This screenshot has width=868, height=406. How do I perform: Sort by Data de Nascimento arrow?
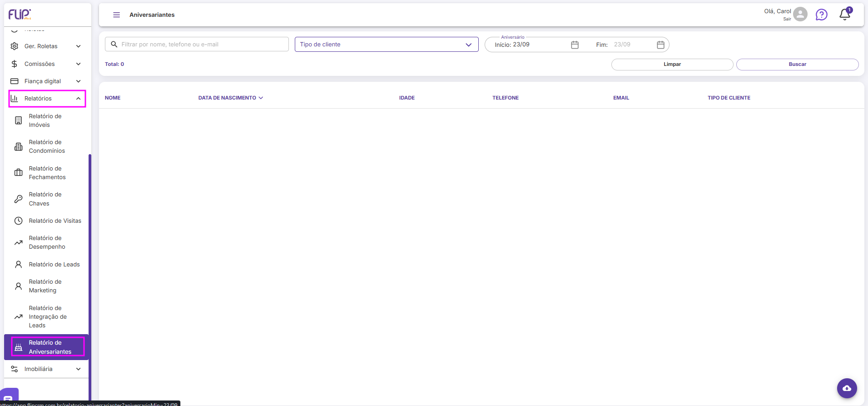tap(261, 98)
